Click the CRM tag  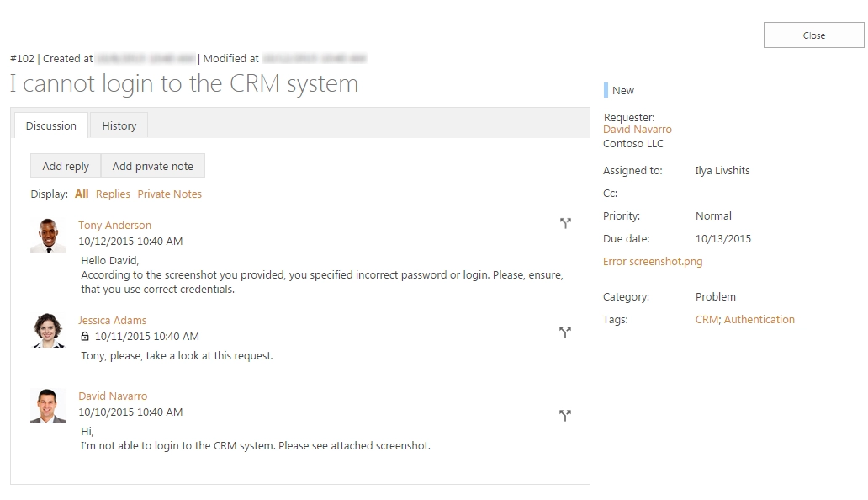[707, 320]
